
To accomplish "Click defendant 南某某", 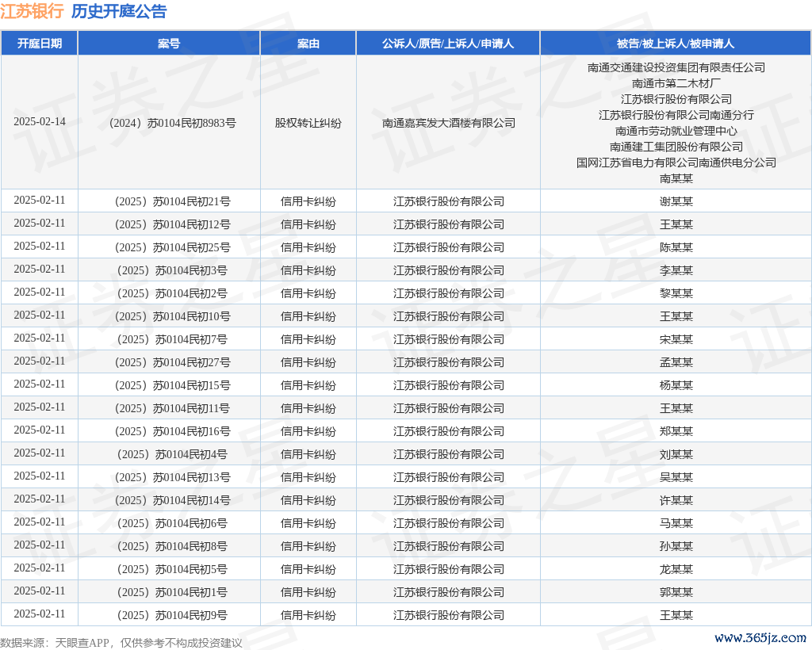I will click(676, 178).
